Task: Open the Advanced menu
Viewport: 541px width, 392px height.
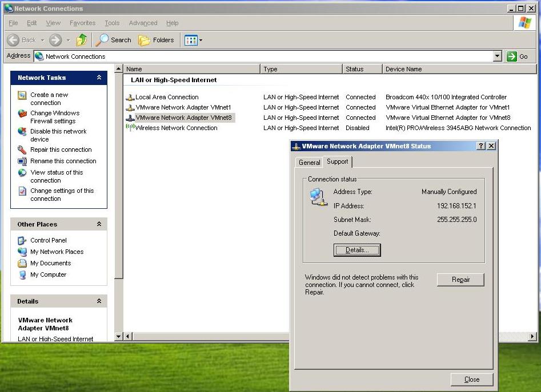Action: 143,23
